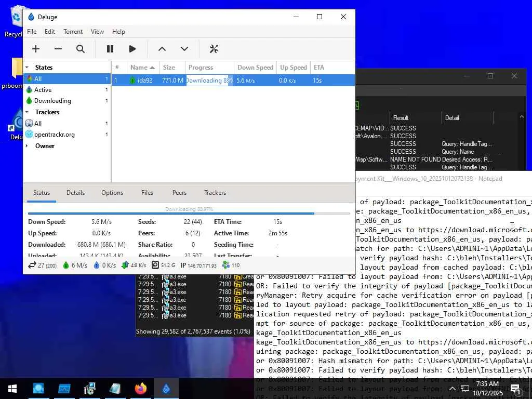Open the Windows Start menu

(x=12, y=389)
